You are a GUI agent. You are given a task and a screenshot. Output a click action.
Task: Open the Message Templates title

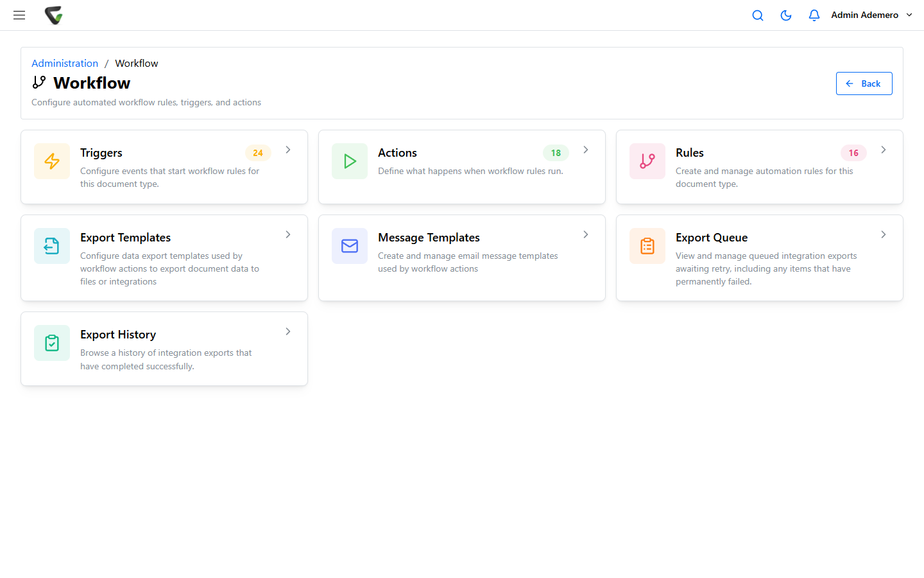pyautogui.click(x=429, y=238)
